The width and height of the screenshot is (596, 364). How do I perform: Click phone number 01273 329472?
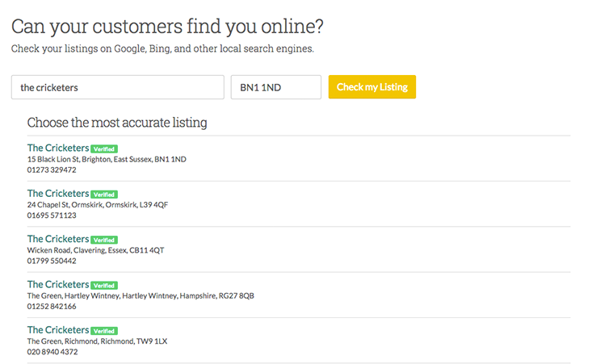[x=52, y=170]
